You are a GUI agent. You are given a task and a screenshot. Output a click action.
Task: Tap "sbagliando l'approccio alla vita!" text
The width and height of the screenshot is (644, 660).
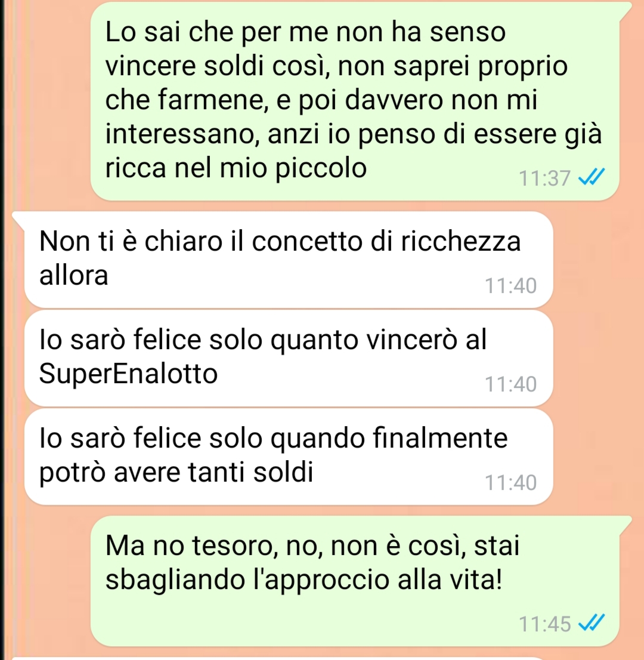[304, 580]
